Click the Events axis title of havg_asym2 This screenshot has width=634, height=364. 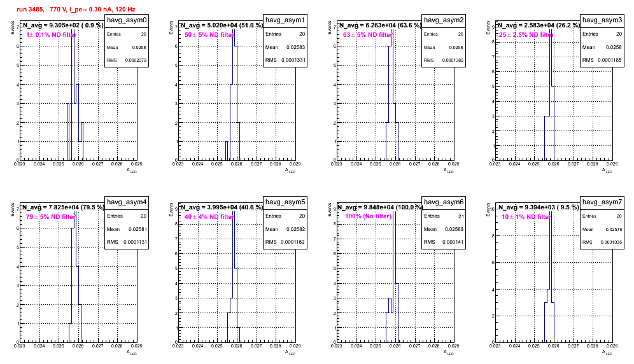330,27
